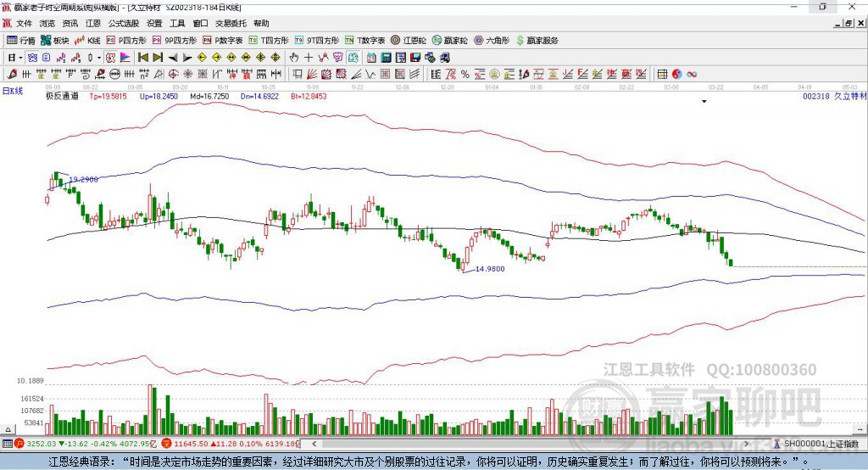
Task: Open the 交易委托 menu
Action: (x=231, y=23)
